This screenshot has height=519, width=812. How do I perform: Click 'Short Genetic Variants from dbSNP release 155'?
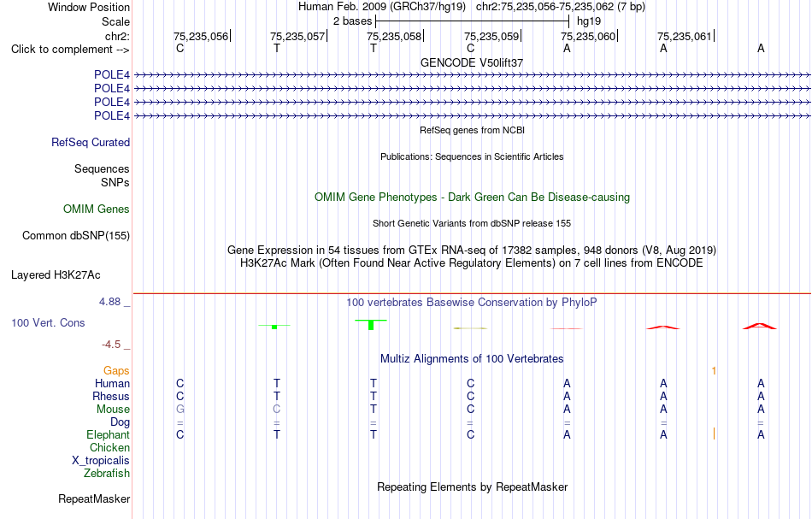(472, 224)
